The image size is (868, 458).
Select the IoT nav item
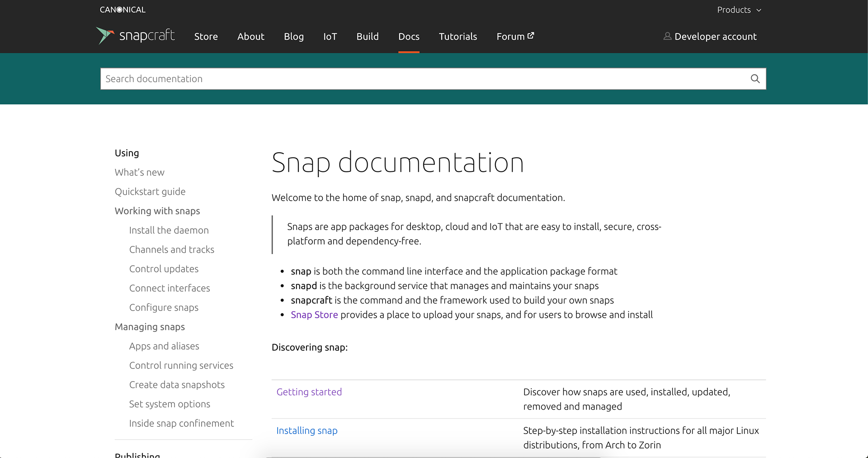(330, 37)
